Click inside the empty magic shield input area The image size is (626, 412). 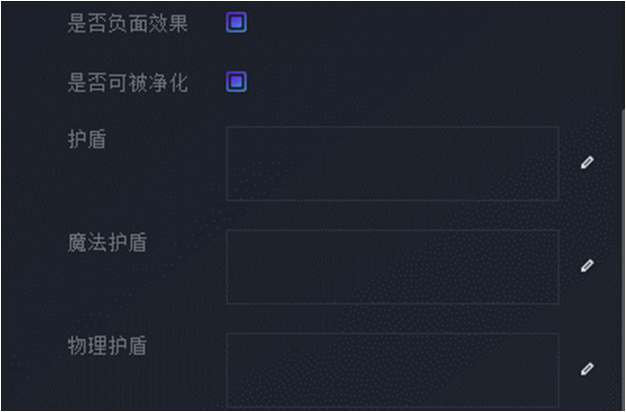coord(392,267)
